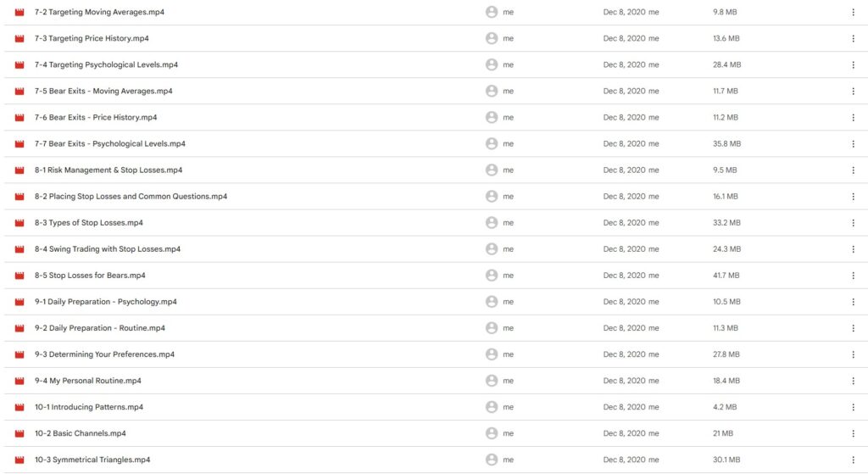868x474 pixels.
Task: Select 8-2 Placing Stop Losses and Common Questions.mp4
Action: 131,197
